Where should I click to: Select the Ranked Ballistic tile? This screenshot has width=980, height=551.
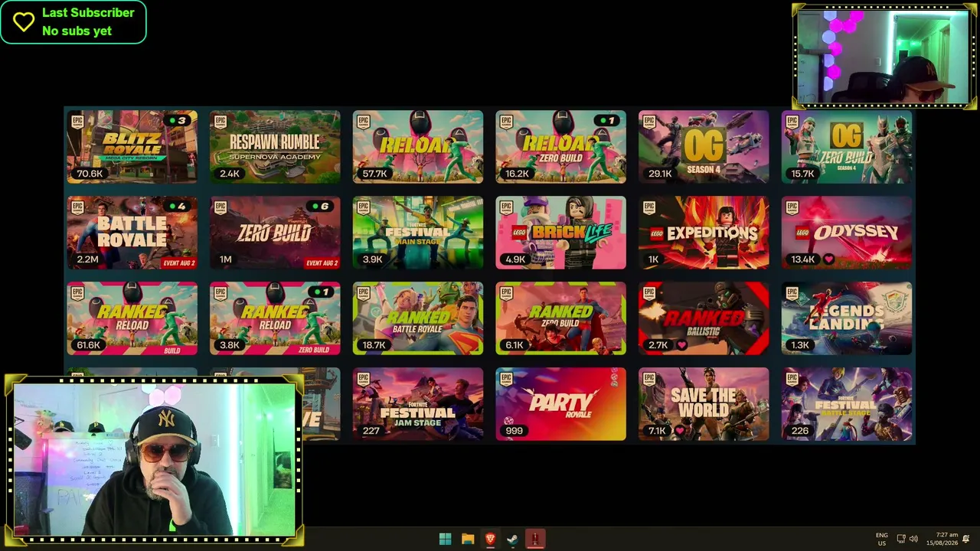(704, 318)
